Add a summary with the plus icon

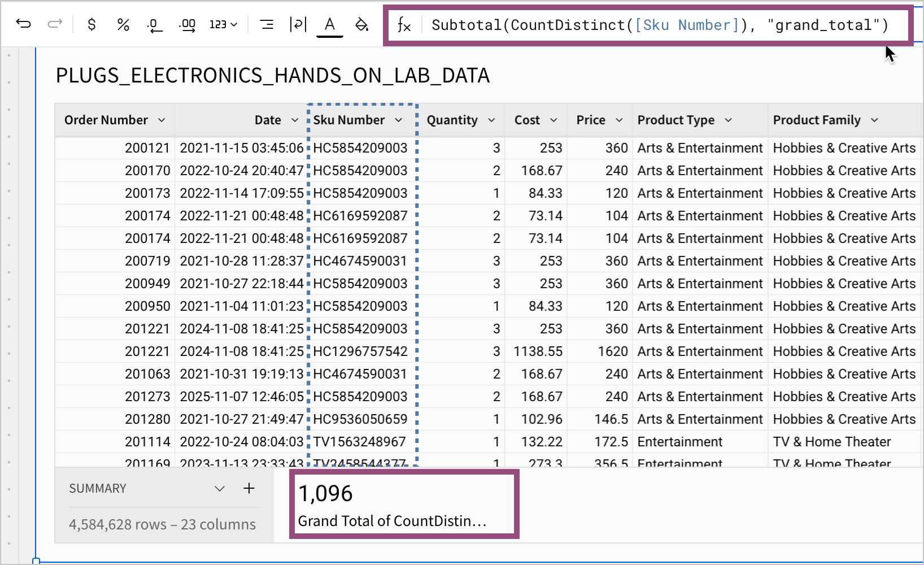[249, 488]
